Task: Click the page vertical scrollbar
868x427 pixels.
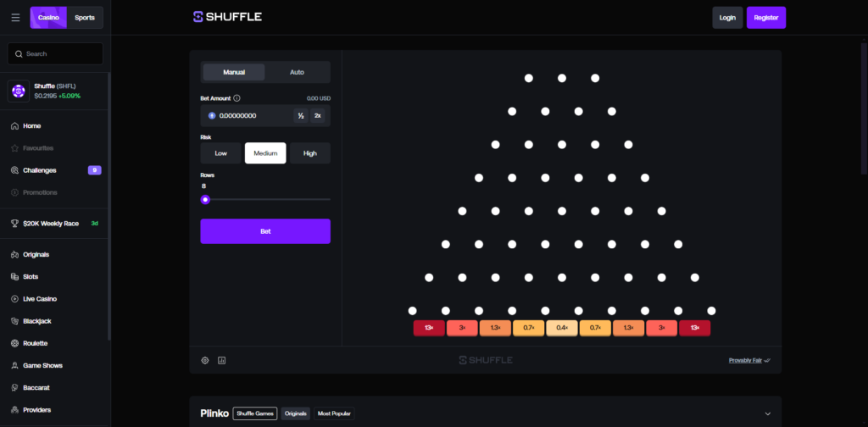Action: point(864,108)
